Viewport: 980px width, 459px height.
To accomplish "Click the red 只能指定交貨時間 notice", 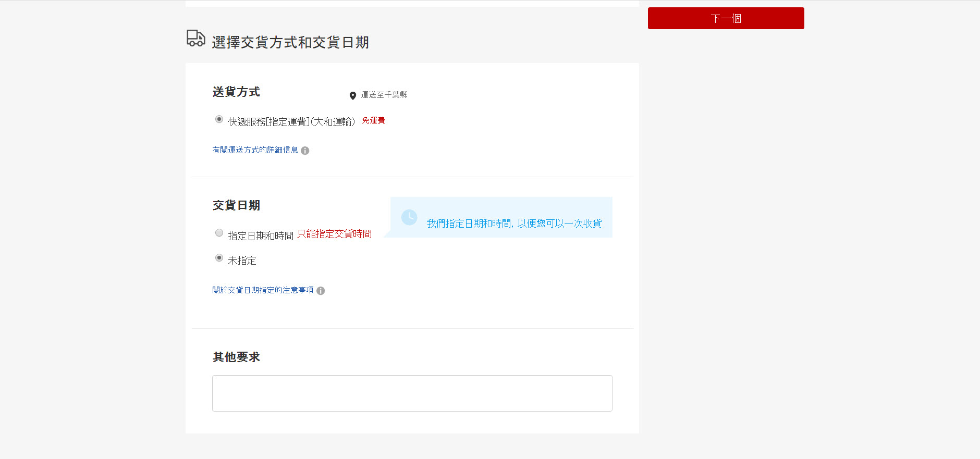I will tap(334, 234).
